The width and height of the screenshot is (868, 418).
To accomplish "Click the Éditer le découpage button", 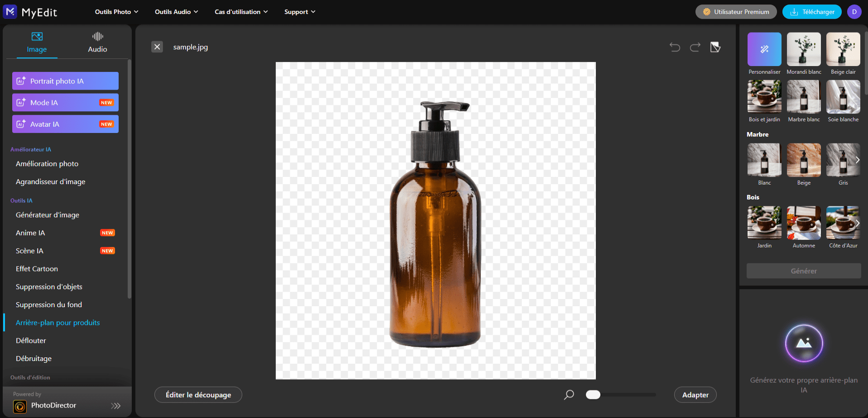I will click(198, 394).
